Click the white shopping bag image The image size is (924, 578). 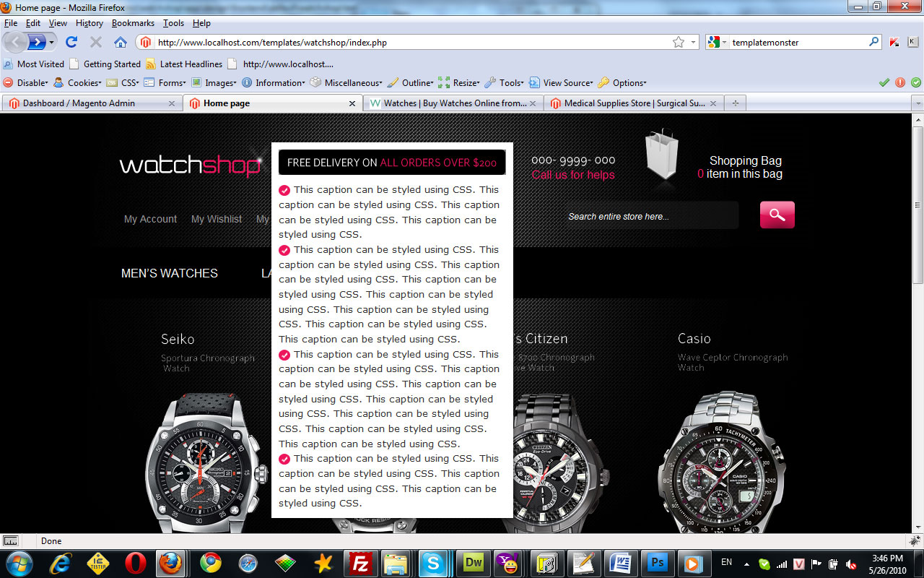click(x=661, y=155)
